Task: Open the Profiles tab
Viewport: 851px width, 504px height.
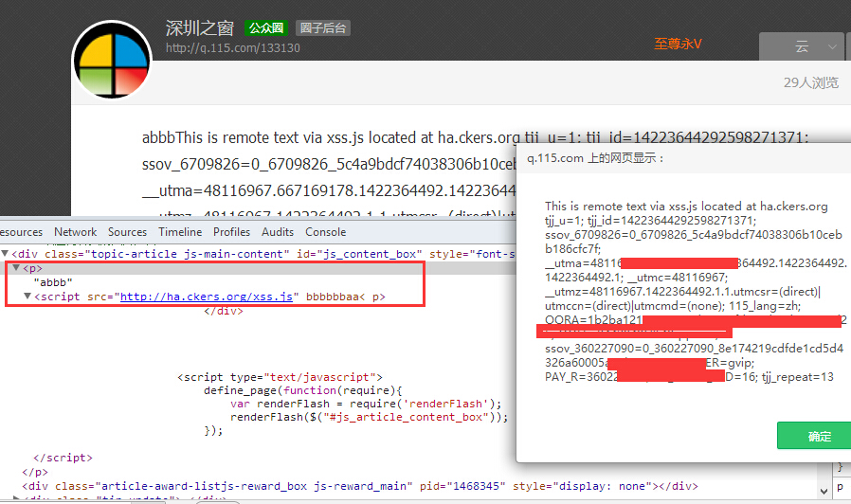Action: 232,232
